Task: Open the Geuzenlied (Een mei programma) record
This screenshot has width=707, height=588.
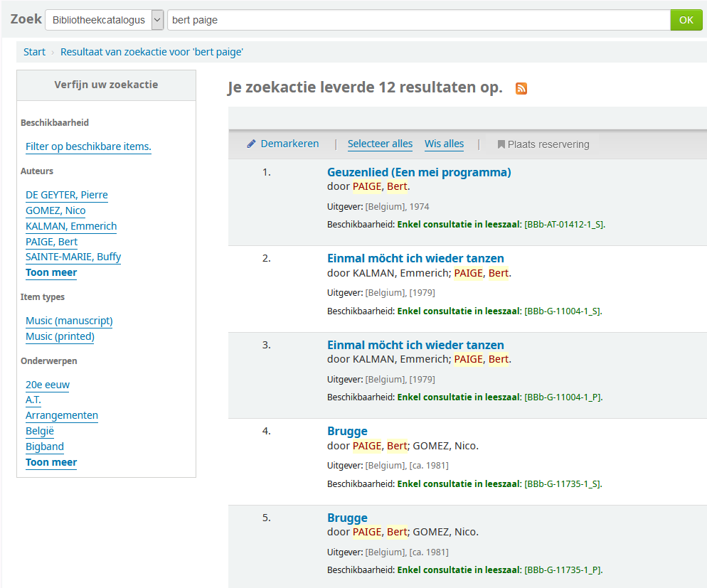Action: [x=419, y=172]
